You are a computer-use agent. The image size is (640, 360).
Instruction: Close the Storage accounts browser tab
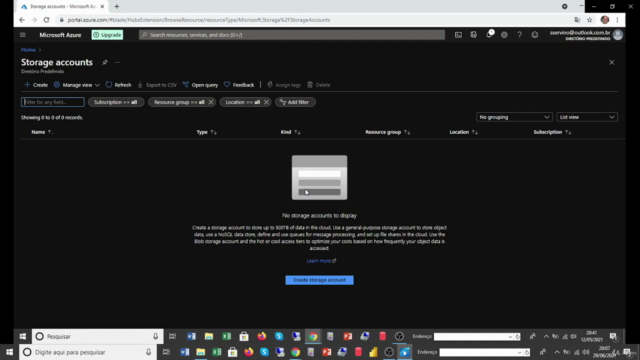coord(102,7)
